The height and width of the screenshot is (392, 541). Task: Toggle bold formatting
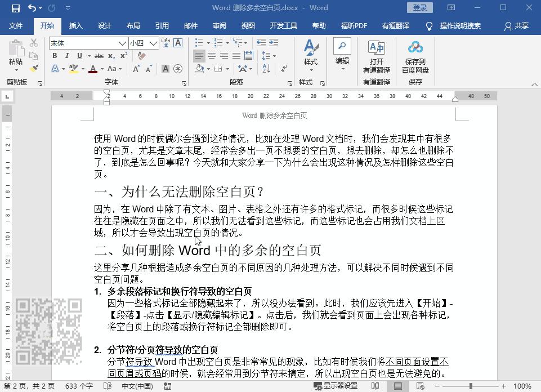coord(54,56)
